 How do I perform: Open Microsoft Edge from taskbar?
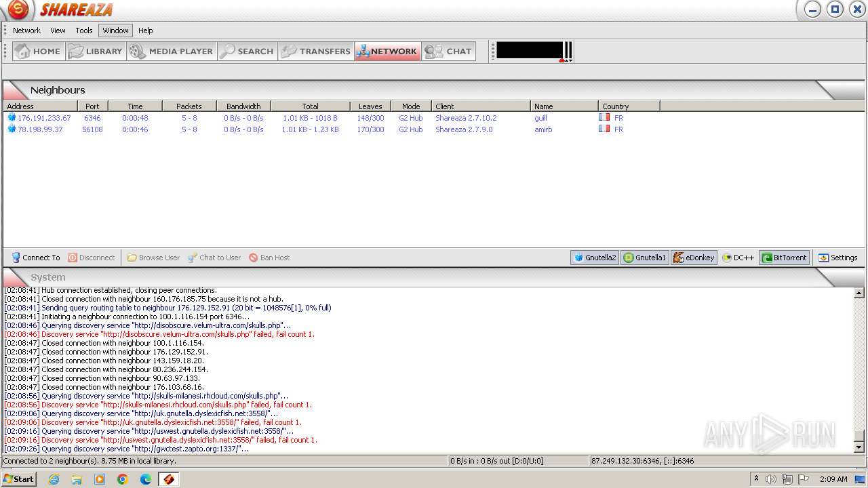click(x=146, y=479)
